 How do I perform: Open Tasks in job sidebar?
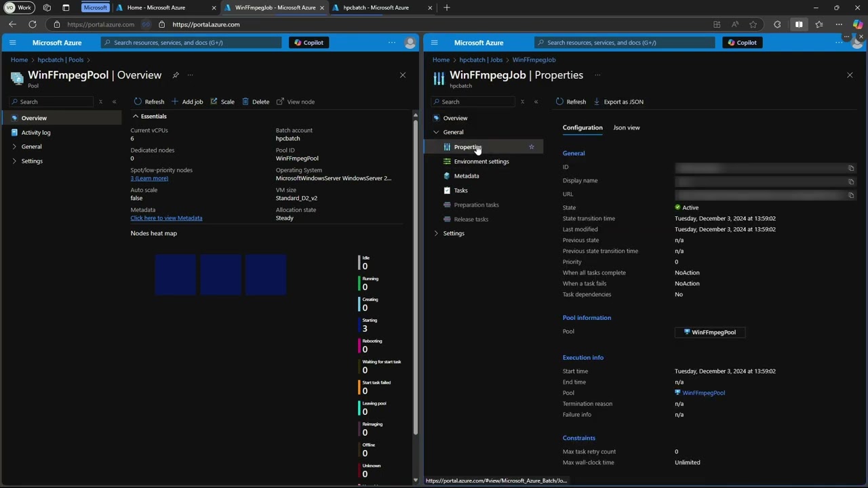coord(461,190)
